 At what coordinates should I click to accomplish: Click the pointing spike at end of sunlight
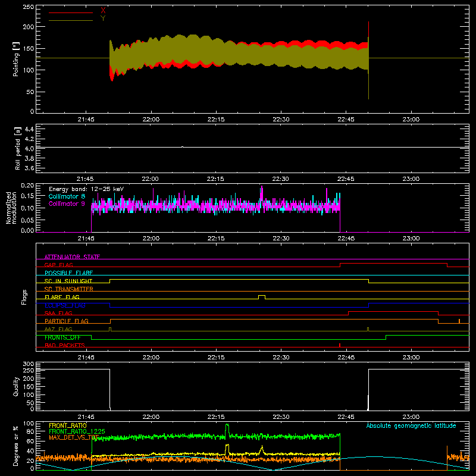pyautogui.click(x=368, y=61)
